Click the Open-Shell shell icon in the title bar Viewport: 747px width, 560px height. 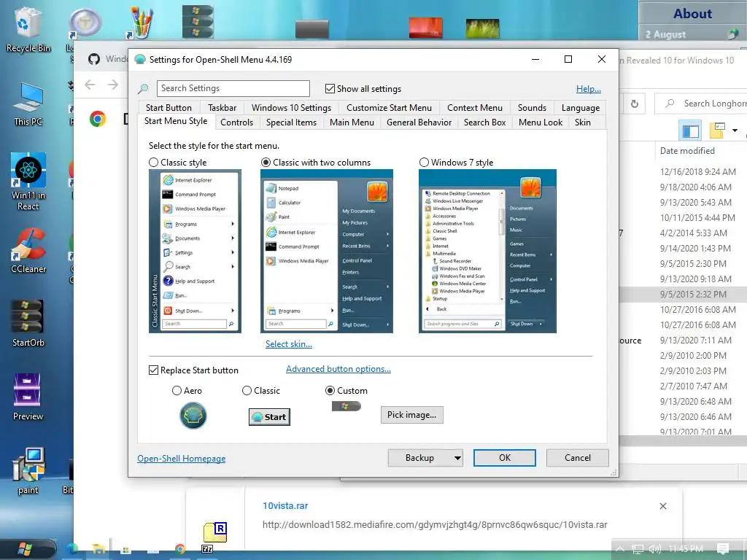pos(139,59)
